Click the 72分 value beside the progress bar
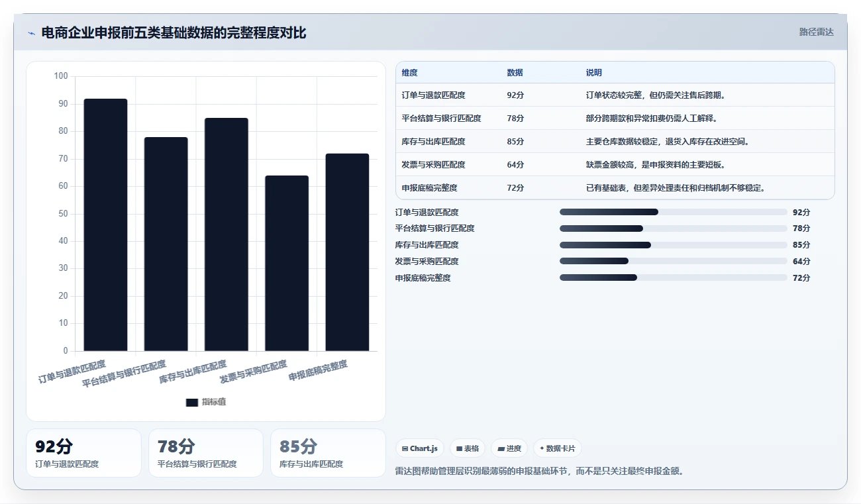The height and width of the screenshot is (504, 861). click(801, 278)
